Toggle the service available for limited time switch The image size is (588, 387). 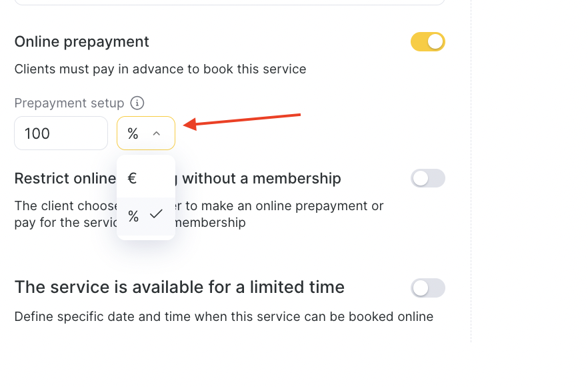[x=427, y=288]
